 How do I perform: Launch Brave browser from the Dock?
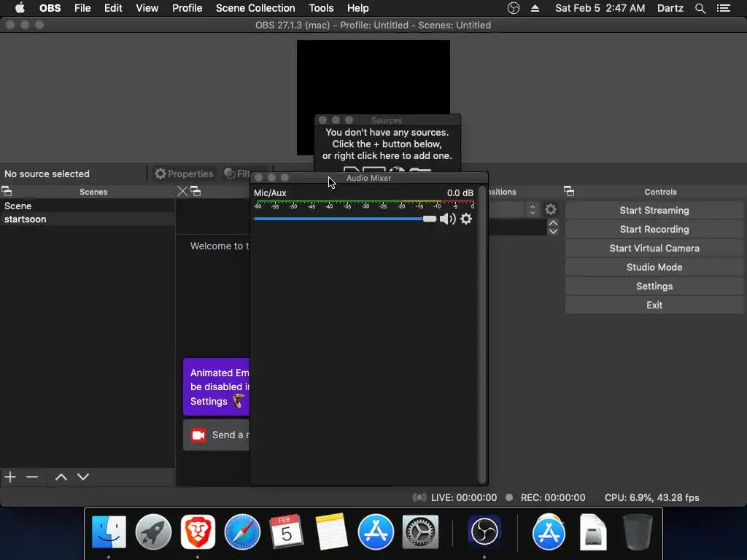(198, 532)
